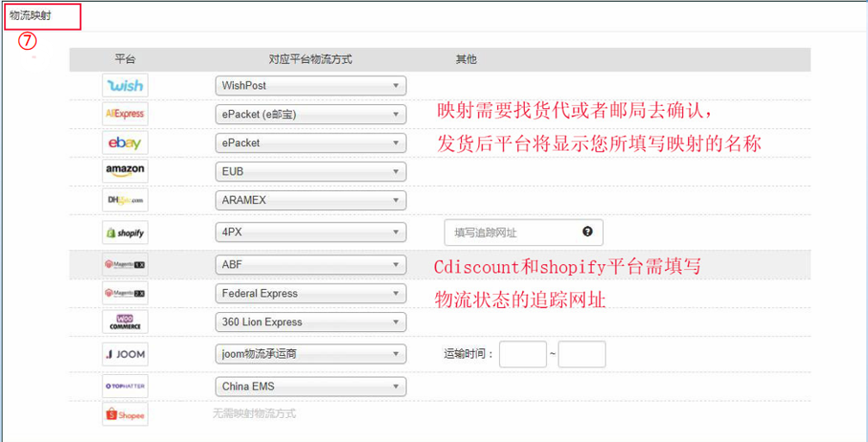Click the DHgate.com platform logo
Viewport: 868px width, 442px height.
(x=125, y=200)
